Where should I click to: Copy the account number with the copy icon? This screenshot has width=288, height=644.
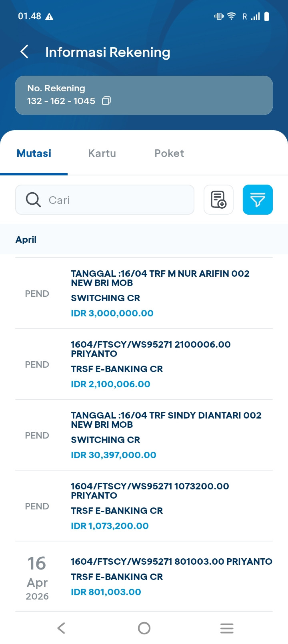[106, 101]
